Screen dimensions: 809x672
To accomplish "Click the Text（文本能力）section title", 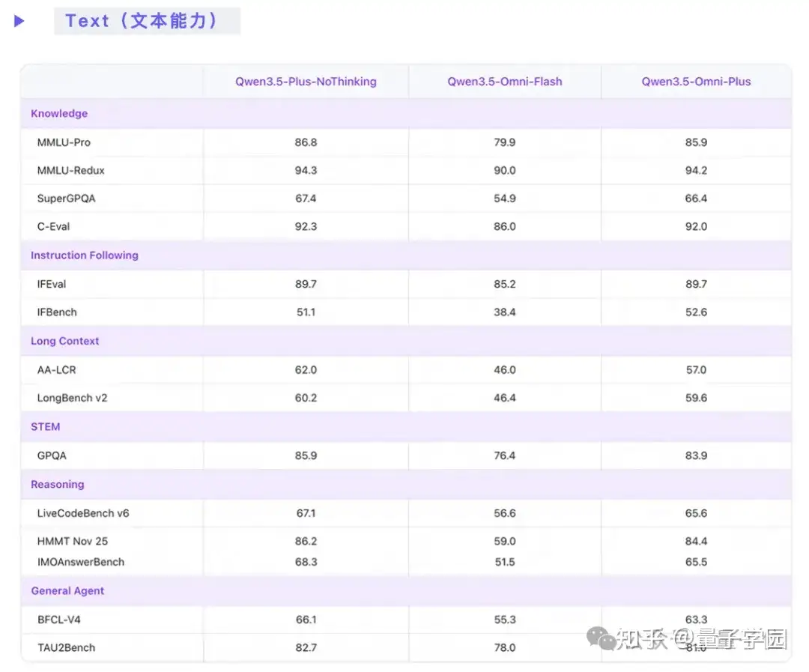I will (142, 21).
